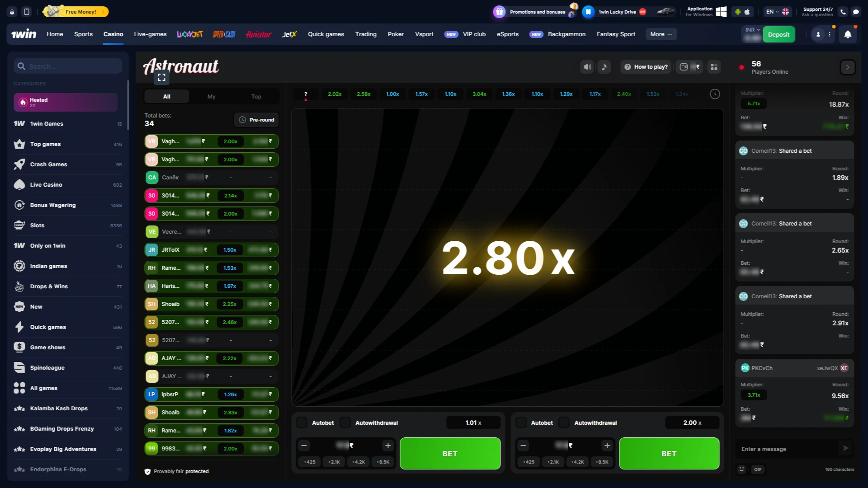Open the Crash Games category

[68, 164]
